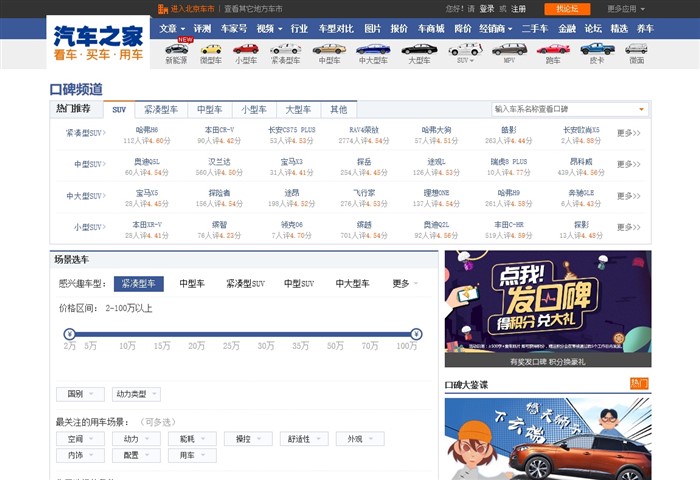The image size is (700, 480).
Task: Click the car series search input field
Action: click(x=570, y=109)
